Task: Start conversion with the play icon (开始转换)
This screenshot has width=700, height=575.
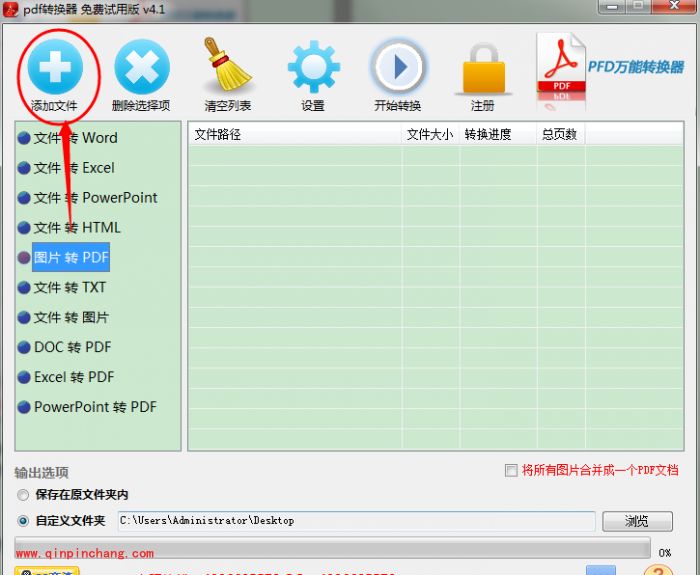Action: 399,67
